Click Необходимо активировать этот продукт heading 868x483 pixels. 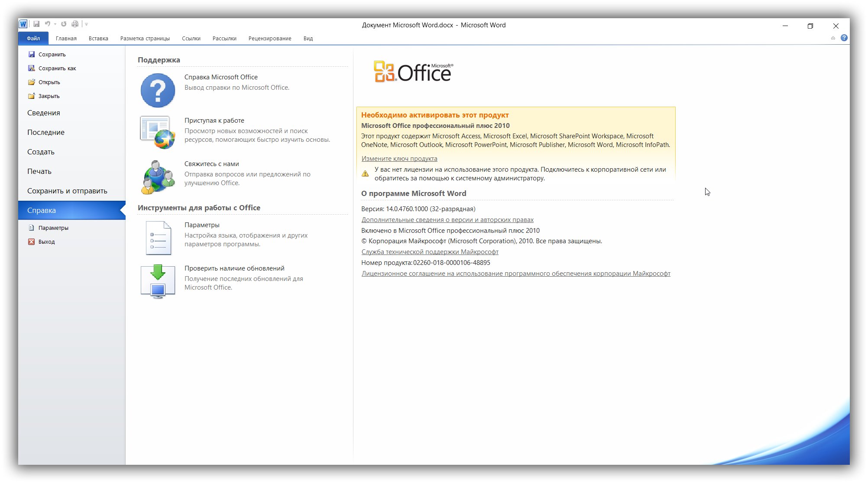(x=435, y=115)
